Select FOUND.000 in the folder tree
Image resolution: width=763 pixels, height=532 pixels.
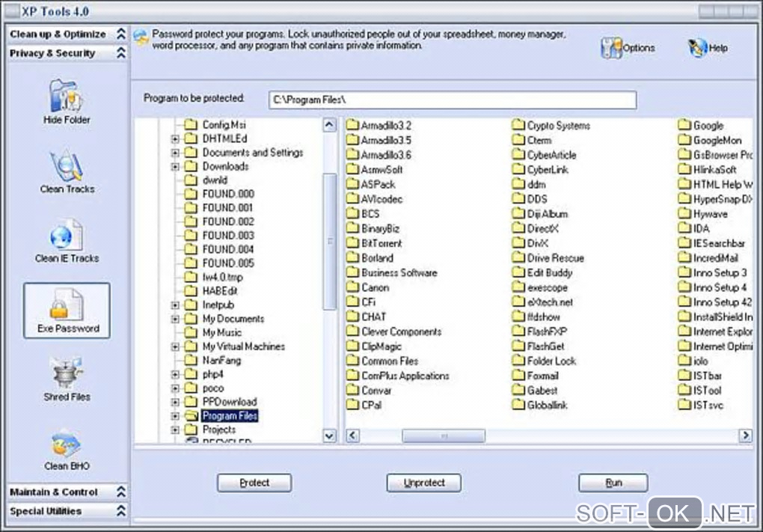(x=228, y=195)
